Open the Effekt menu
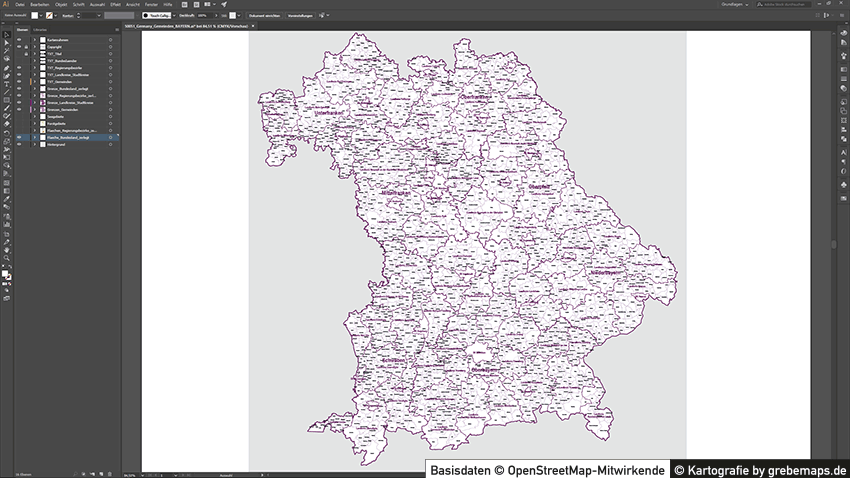850x478 pixels. pos(115,4)
